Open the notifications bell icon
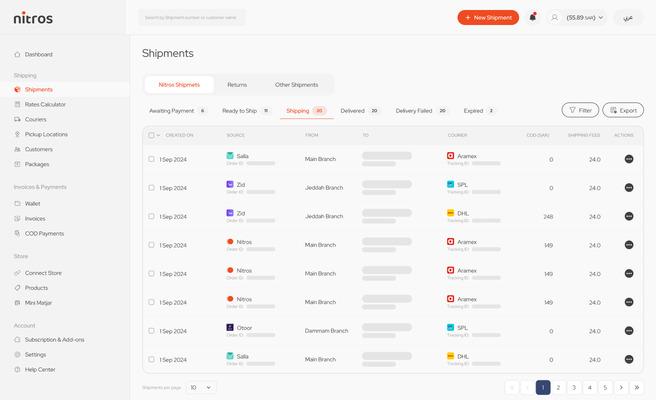 (x=532, y=17)
